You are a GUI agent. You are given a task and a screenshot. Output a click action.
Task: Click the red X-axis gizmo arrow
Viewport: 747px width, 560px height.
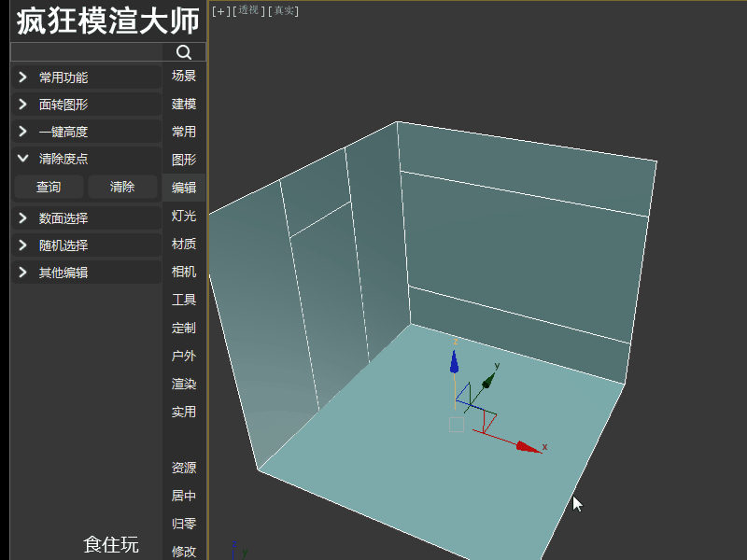528,447
